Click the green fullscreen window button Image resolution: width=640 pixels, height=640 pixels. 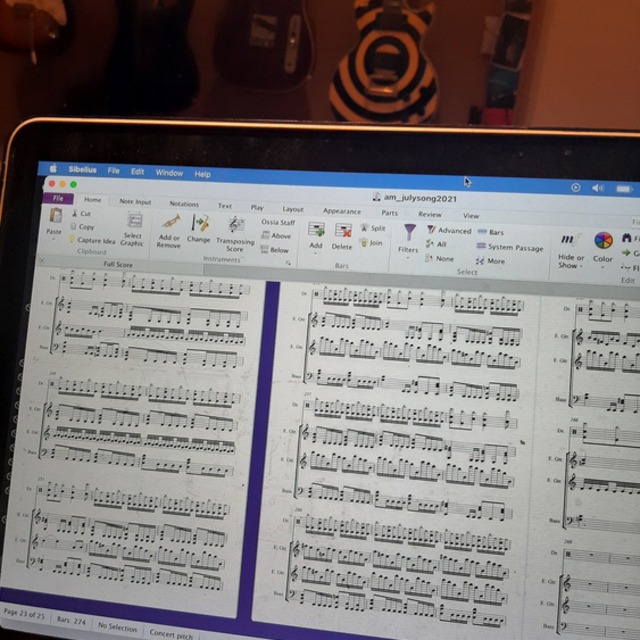click(73, 184)
